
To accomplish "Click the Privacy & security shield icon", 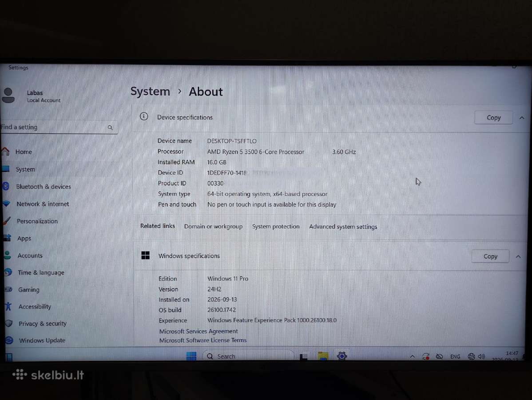I will click(9, 323).
